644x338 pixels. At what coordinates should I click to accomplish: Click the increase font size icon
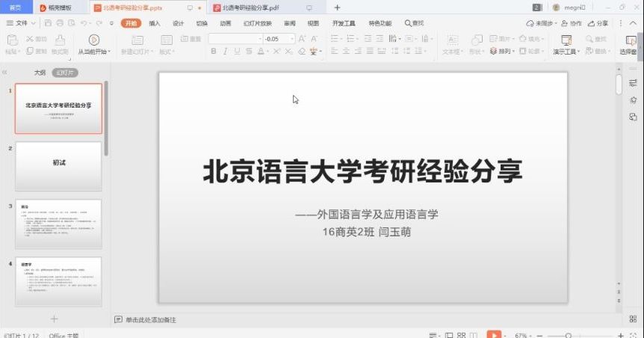point(302,38)
